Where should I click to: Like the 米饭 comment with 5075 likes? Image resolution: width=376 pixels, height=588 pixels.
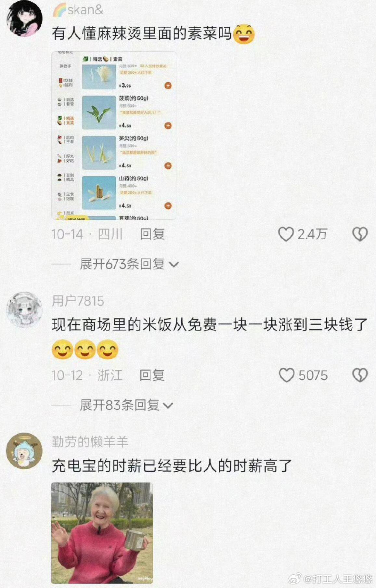pos(287,375)
